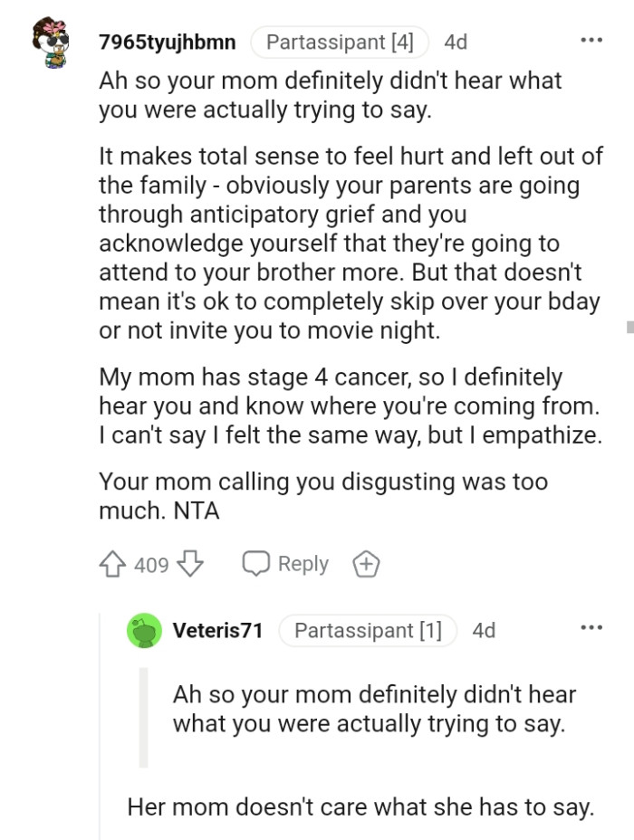This screenshot has height=840, width=634.
Task: Click 7965tyujhbmn's panda avatar
Action: [54, 42]
